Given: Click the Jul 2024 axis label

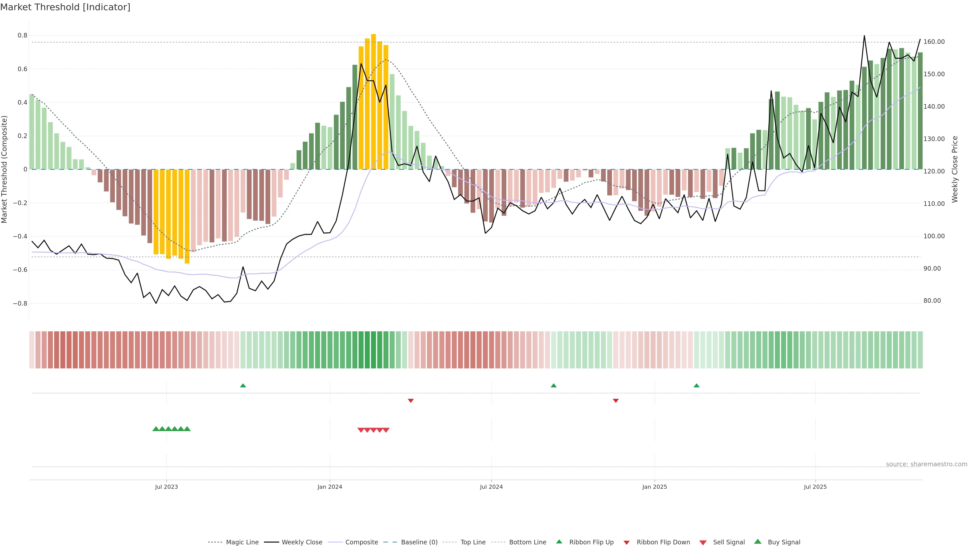Looking at the screenshot, I should (491, 487).
